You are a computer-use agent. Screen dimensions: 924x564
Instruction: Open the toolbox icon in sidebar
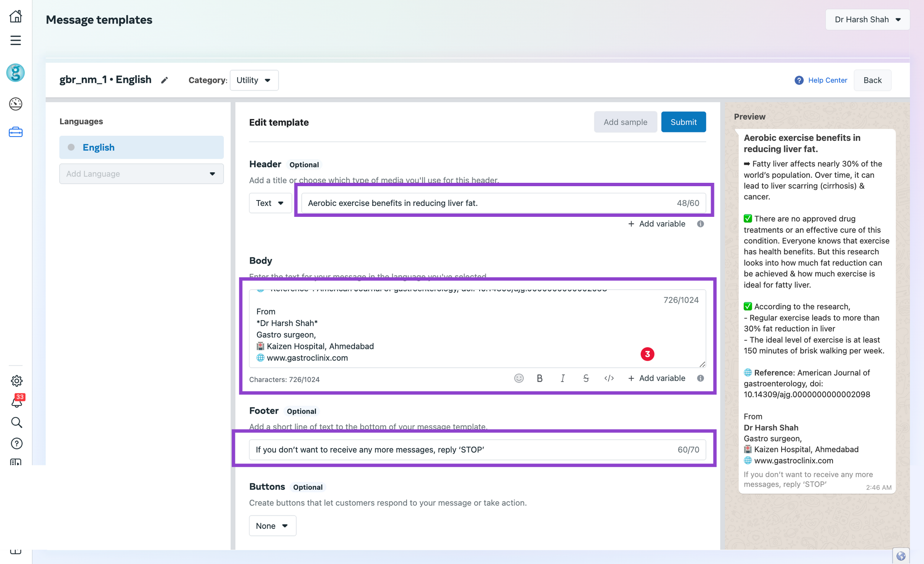[16, 132]
